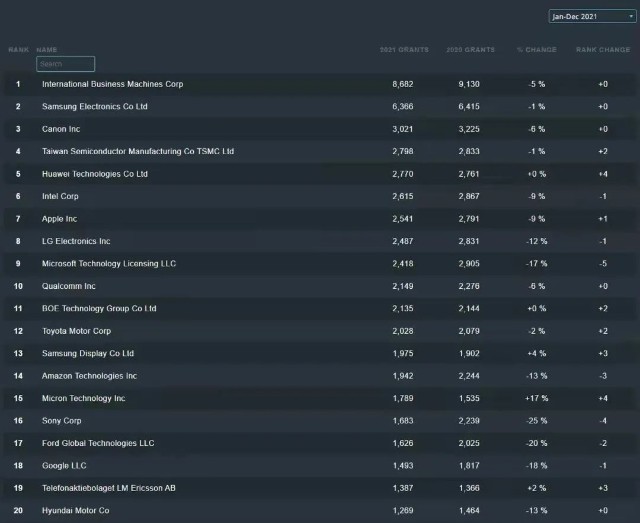The height and width of the screenshot is (523, 640).
Task: Click the Apple Inc company name
Action: coord(59,219)
